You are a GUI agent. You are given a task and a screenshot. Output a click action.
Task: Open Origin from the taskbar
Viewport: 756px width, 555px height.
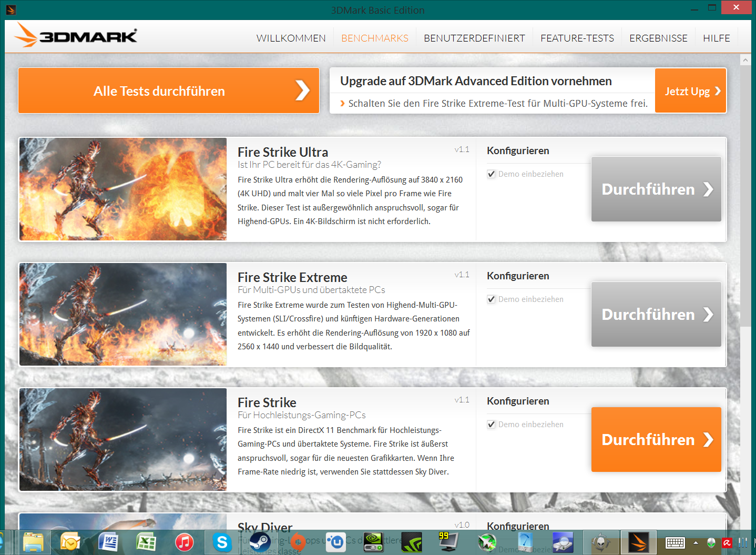[x=298, y=542]
